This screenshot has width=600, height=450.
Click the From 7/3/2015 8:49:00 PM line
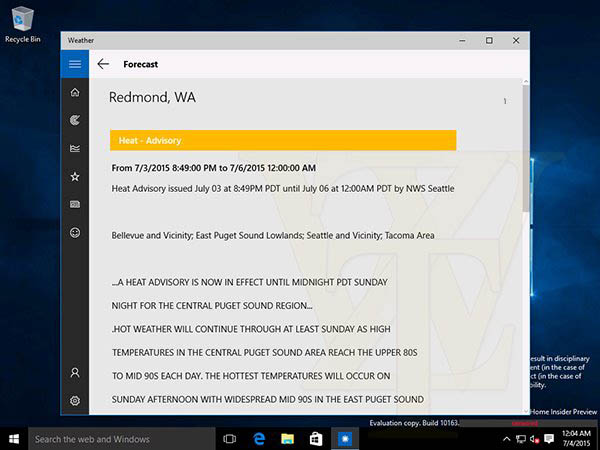[x=214, y=168]
